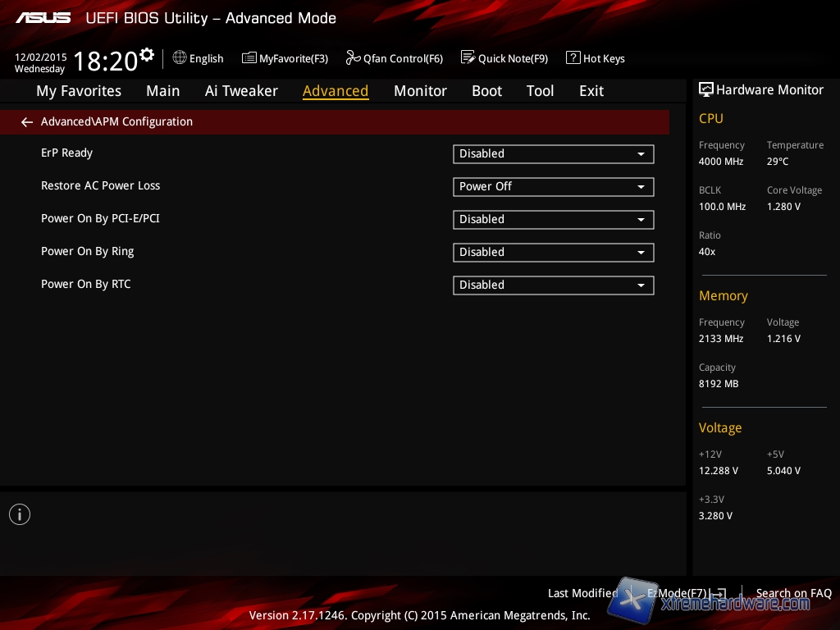This screenshot has height=630, width=840.
Task: Open the Restore AC Power Loss dropdown
Action: [x=553, y=186]
